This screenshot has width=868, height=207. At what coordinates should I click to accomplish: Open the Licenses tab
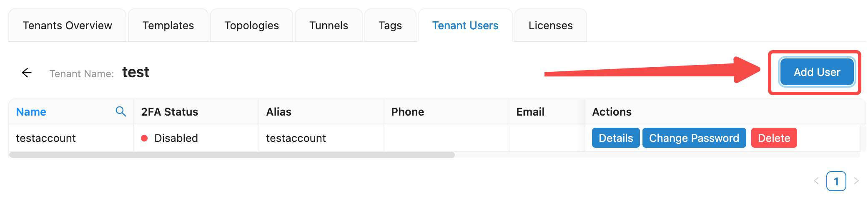pyautogui.click(x=550, y=25)
